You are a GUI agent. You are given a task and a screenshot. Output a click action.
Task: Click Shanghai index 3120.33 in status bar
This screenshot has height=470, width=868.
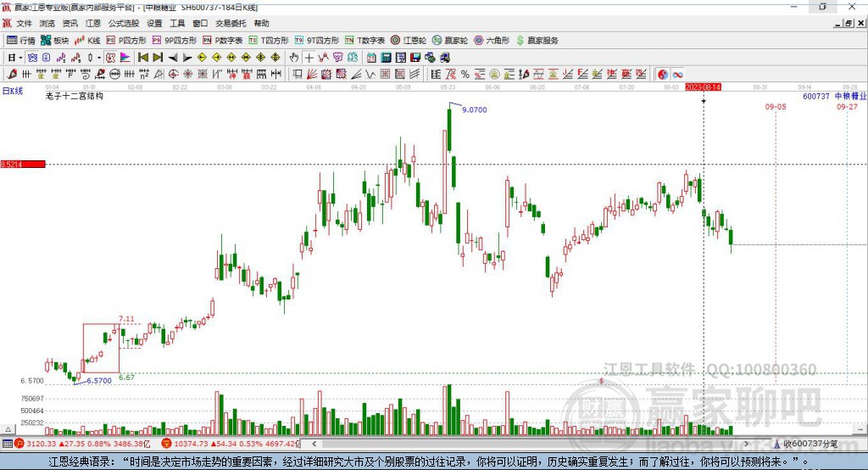pyautogui.click(x=42, y=444)
